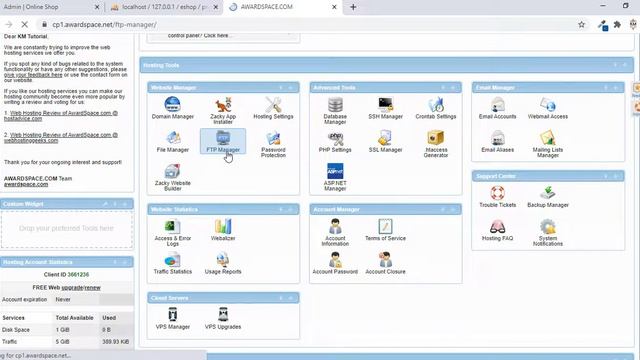This screenshot has width=640, height=360.
Task: Open Email Aliases
Action: (497, 142)
